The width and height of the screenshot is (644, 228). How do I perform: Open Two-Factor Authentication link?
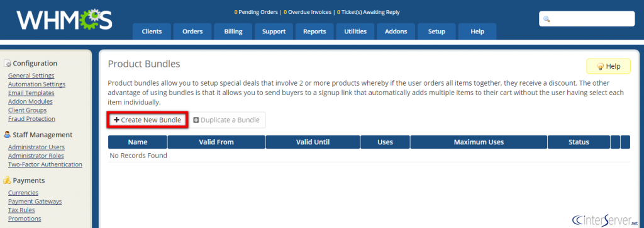pyautogui.click(x=45, y=164)
